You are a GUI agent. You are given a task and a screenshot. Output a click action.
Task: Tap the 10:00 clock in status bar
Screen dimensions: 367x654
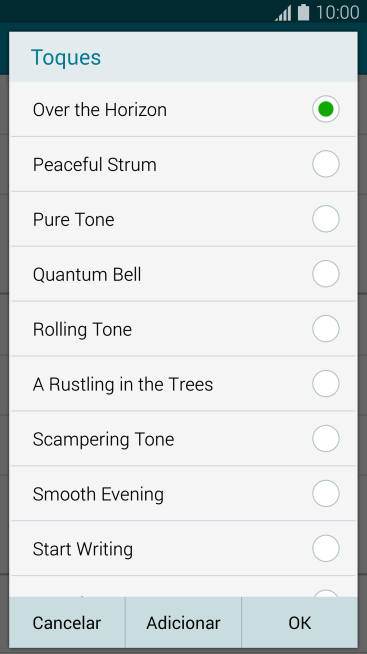click(337, 13)
